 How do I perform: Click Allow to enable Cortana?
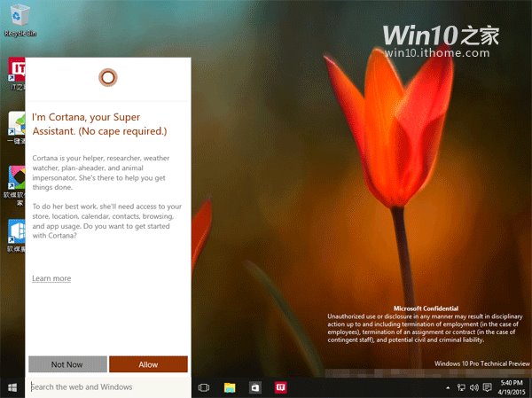click(x=148, y=364)
